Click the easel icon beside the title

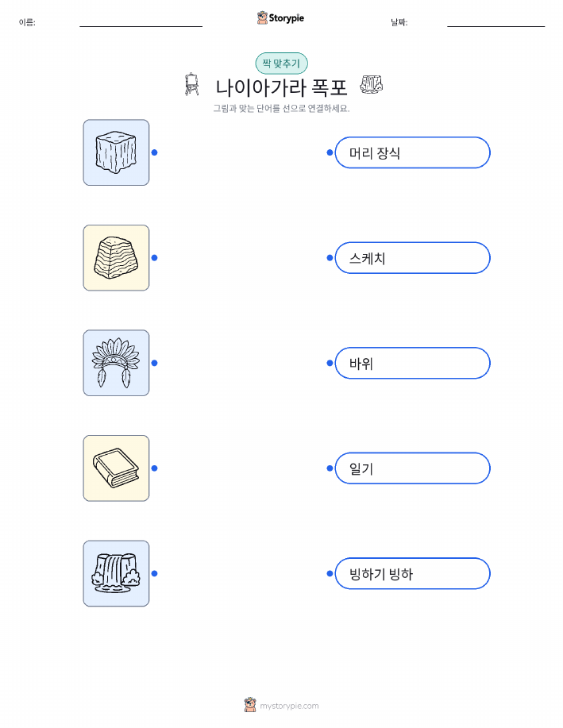click(192, 84)
